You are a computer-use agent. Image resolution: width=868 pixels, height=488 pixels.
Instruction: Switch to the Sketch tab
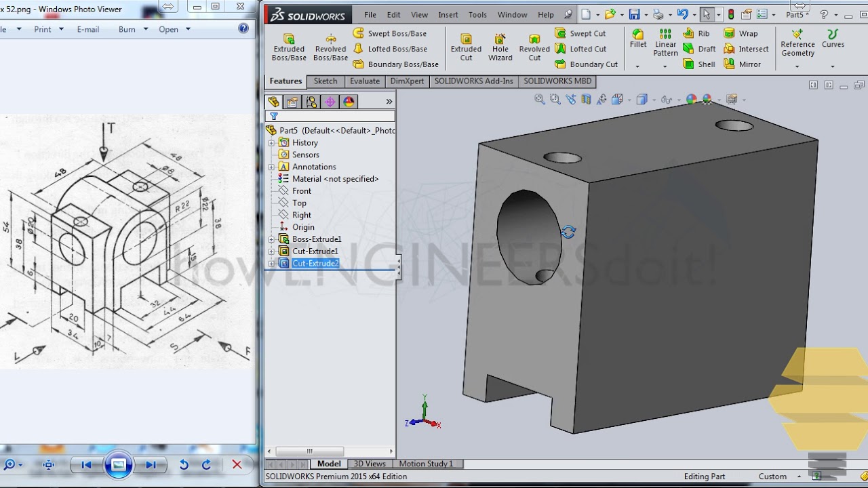[325, 81]
